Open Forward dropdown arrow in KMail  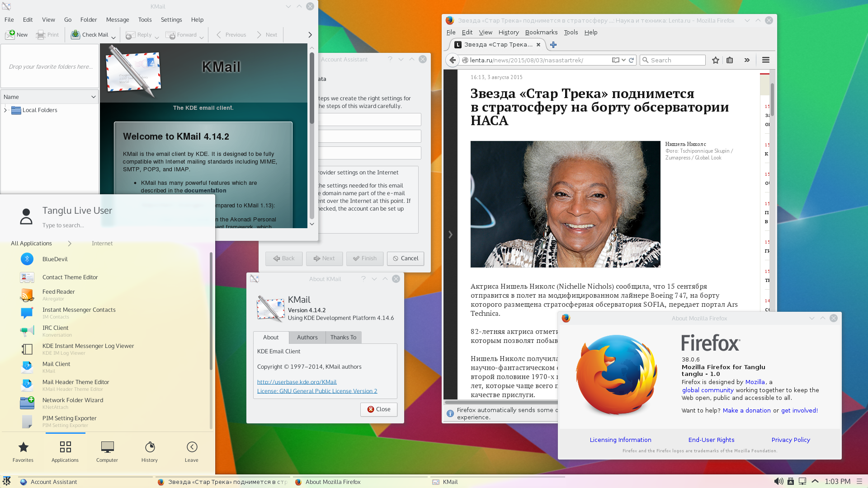202,38
